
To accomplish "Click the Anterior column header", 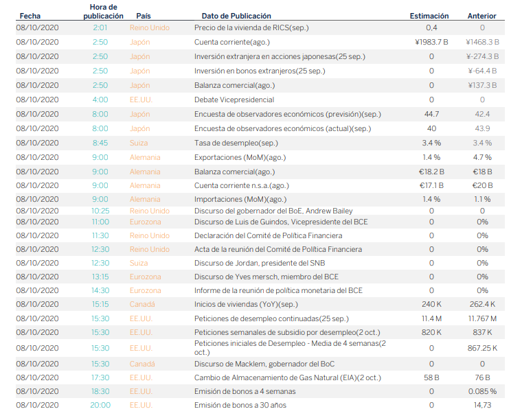I will point(481,16).
